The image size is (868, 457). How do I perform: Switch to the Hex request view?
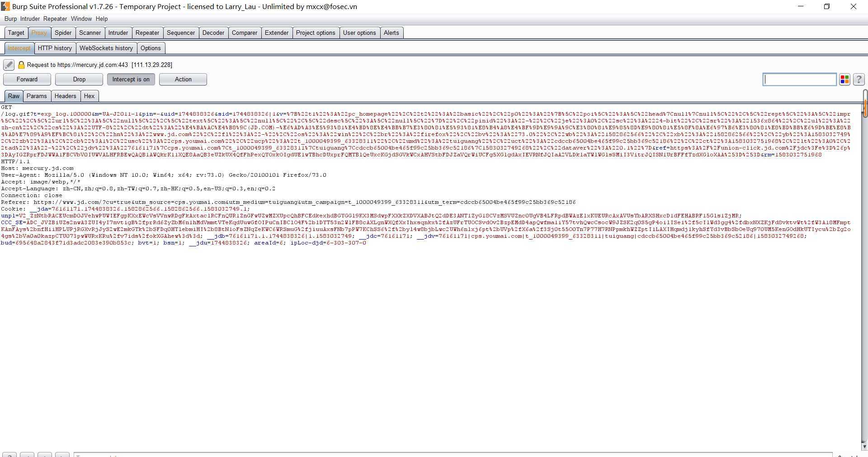pos(90,96)
